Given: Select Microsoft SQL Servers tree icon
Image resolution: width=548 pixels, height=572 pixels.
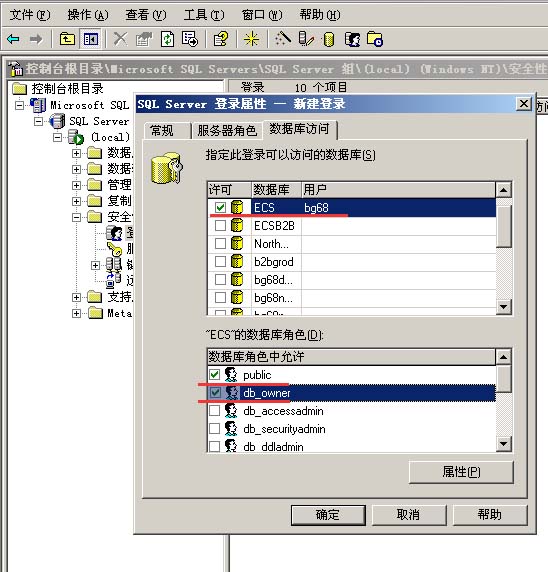Looking at the screenshot, I should tap(38, 105).
